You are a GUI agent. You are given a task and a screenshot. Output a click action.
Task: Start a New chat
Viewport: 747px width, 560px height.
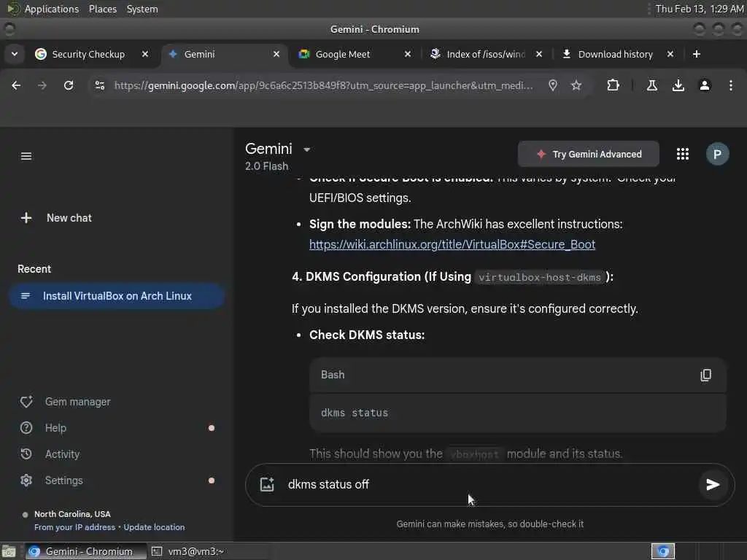56,218
